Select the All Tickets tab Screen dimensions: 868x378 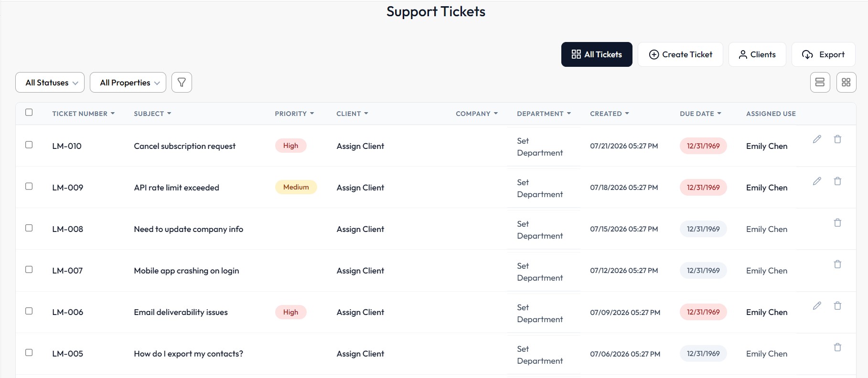click(x=597, y=54)
